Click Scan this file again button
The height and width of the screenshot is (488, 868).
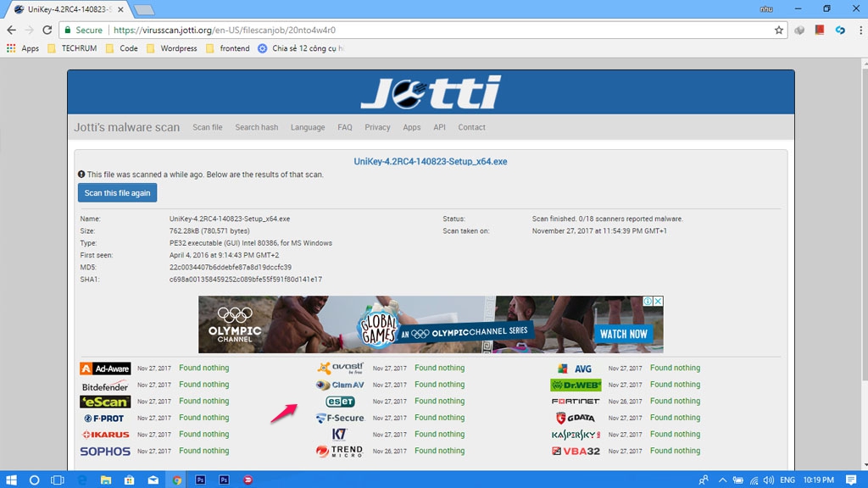117,193
